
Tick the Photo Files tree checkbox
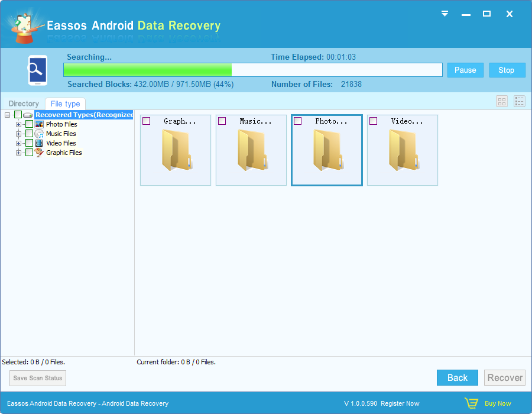pyautogui.click(x=29, y=124)
